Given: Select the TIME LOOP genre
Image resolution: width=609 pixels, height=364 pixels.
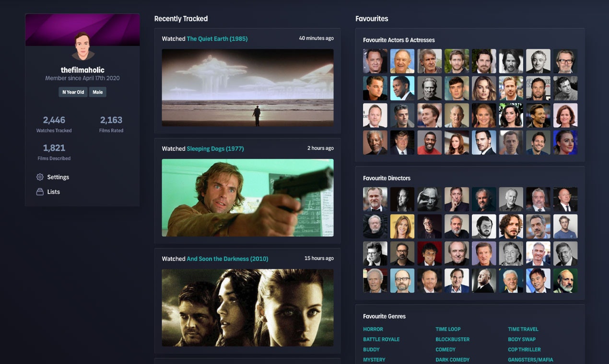Looking at the screenshot, I should click(448, 330).
